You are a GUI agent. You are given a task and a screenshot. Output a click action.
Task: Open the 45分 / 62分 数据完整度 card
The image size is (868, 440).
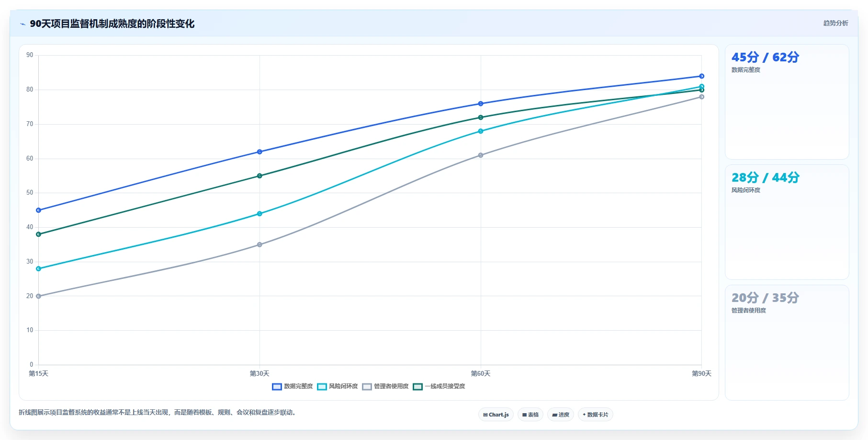(x=787, y=102)
